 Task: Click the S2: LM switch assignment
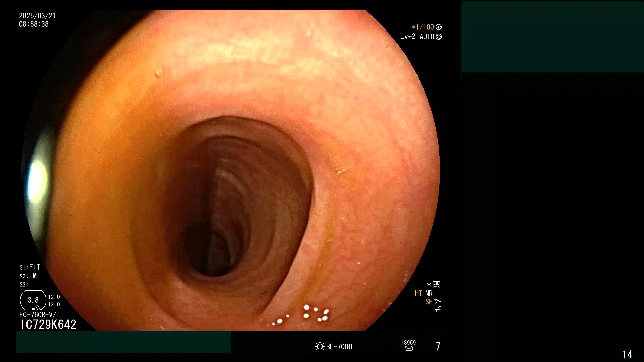28,276
